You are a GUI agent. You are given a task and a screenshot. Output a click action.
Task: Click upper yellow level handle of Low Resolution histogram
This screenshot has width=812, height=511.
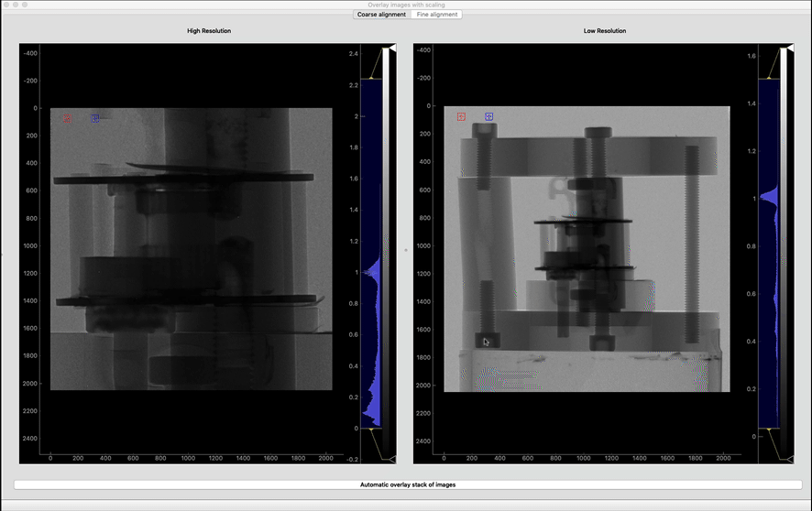[769, 79]
